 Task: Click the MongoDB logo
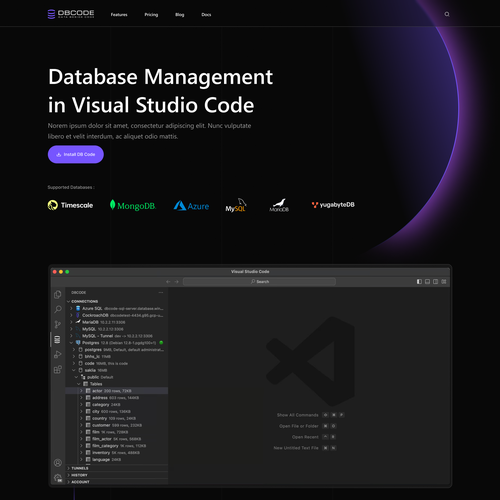[x=133, y=205]
